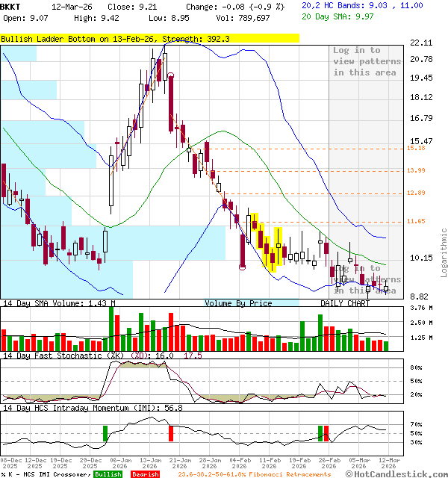Image resolution: width=448 pixels, height=478 pixels.
Task: Click the green Bullish legend badge
Action: 108,474
